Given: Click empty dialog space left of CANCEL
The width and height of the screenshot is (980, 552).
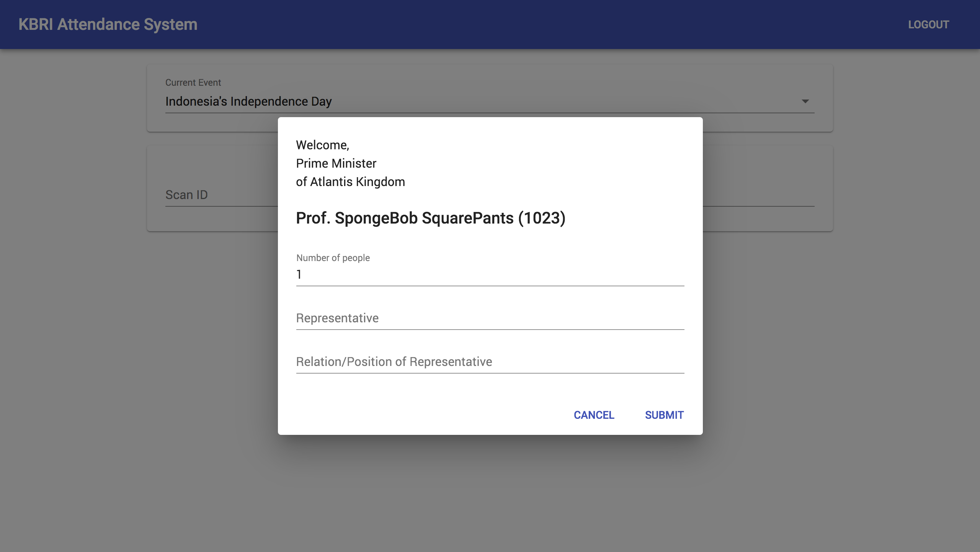Looking at the screenshot, I should click(x=421, y=415).
